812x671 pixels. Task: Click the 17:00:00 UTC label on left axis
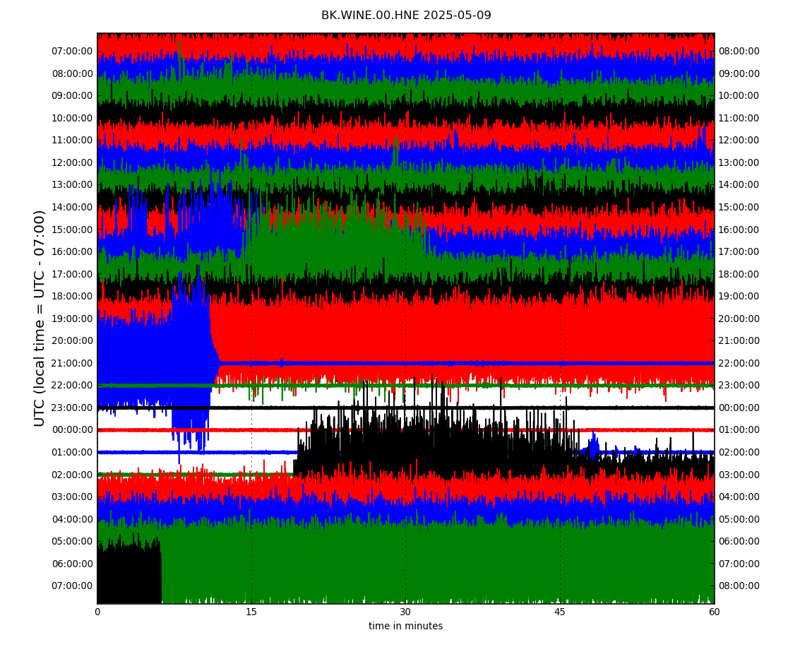click(x=72, y=274)
